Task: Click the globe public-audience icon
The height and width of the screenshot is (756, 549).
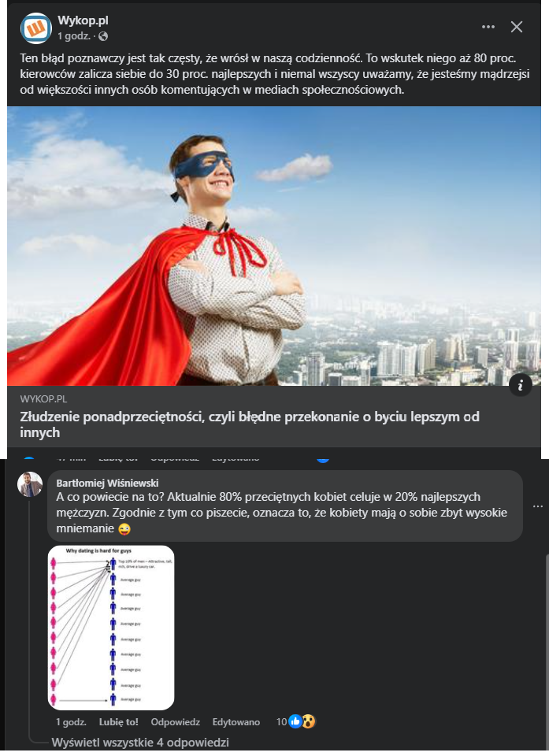Action: coord(103,36)
